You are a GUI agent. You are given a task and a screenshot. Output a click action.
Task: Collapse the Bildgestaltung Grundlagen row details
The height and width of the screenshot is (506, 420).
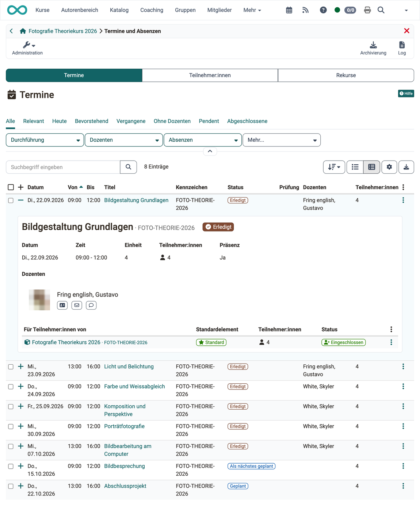[x=20, y=200]
